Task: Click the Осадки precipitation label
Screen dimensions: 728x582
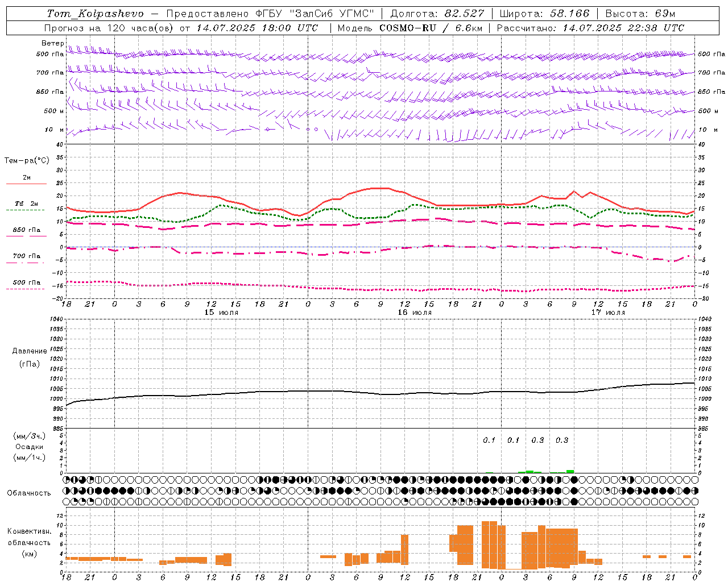Action: [x=30, y=447]
